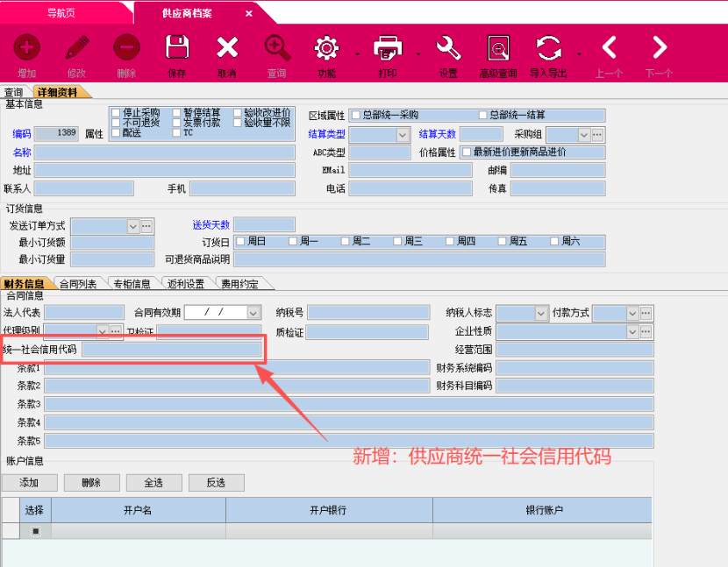Open 结算类型 dropdown

point(403,135)
